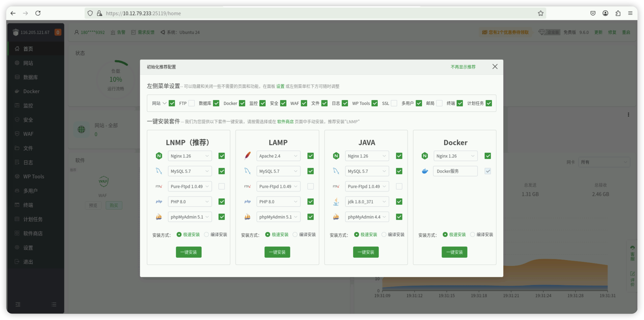Click the browser back arrow
Viewport: 644px width, 320px height.
[x=13, y=13]
